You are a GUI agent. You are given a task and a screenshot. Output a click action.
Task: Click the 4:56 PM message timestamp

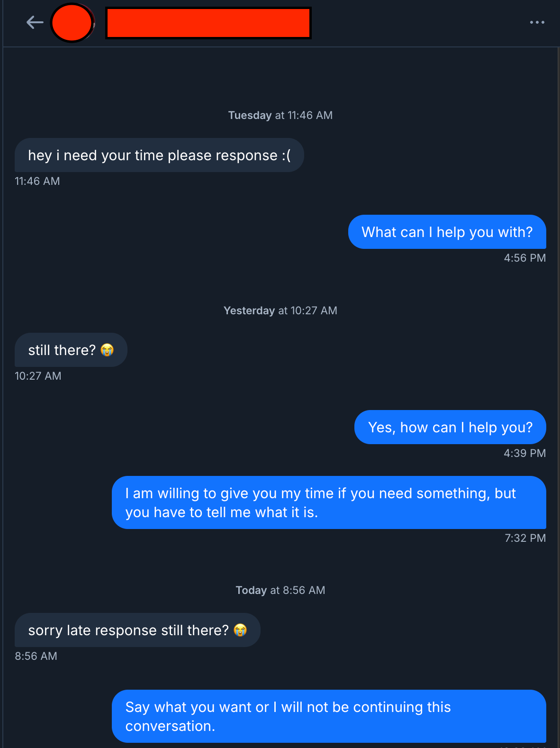524,258
